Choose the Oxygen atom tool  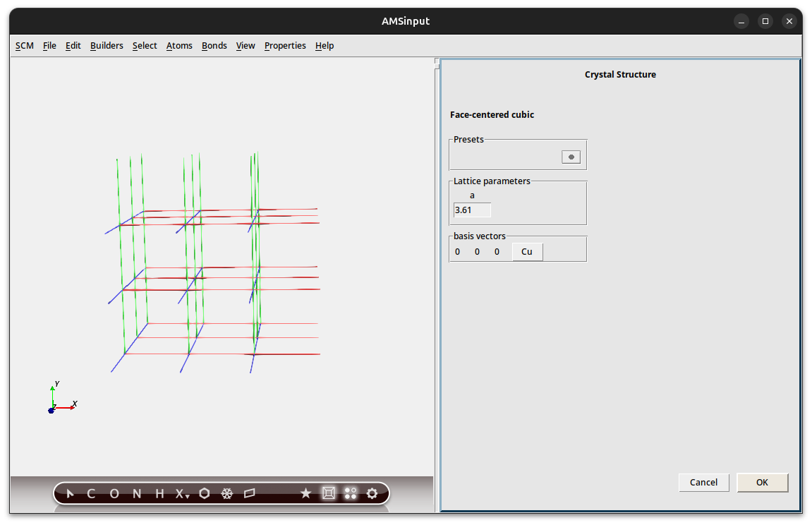[x=114, y=494]
